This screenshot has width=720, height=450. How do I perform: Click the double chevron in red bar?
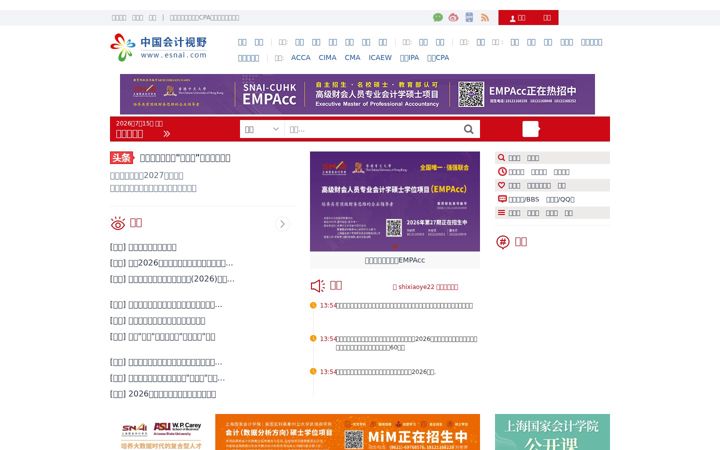pyautogui.click(x=167, y=134)
